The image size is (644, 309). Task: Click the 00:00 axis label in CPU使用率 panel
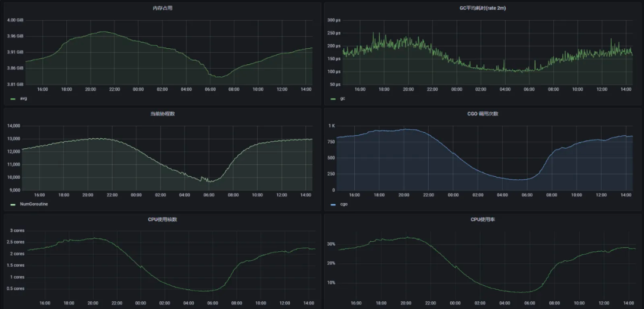454,303
